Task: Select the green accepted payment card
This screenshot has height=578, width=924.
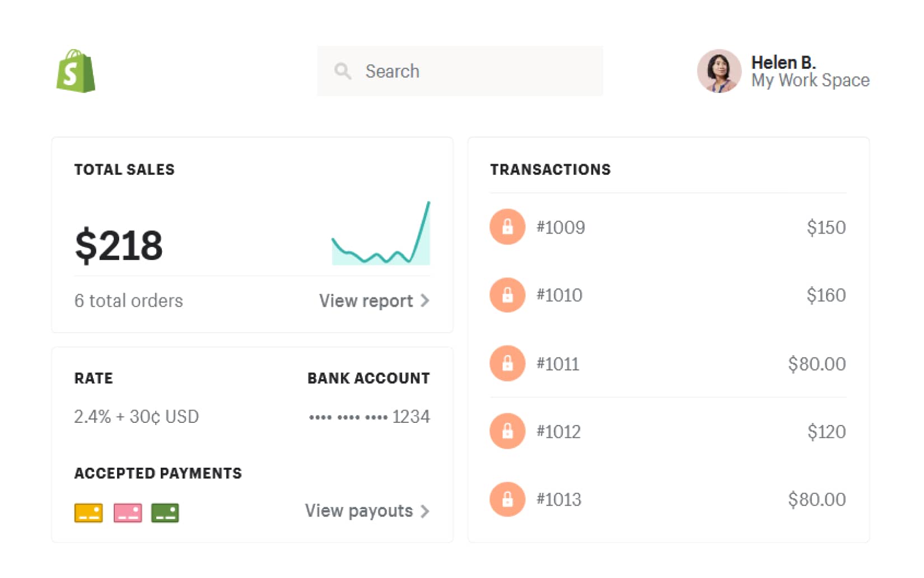Action: [x=164, y=512]
